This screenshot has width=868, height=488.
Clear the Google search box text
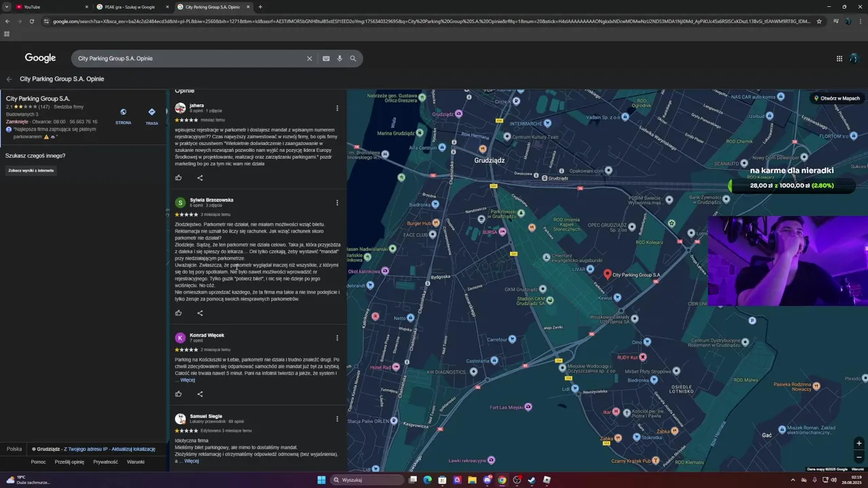(x=309, y=58)
